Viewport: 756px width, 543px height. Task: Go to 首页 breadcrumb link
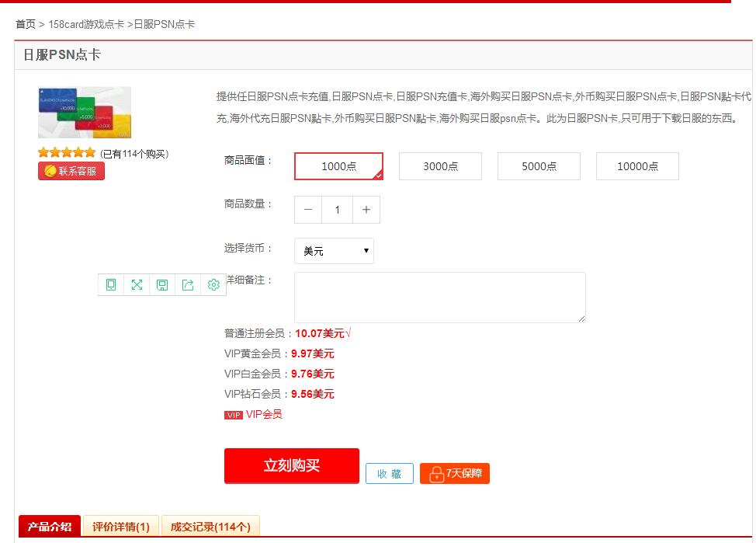coord(26,24)
